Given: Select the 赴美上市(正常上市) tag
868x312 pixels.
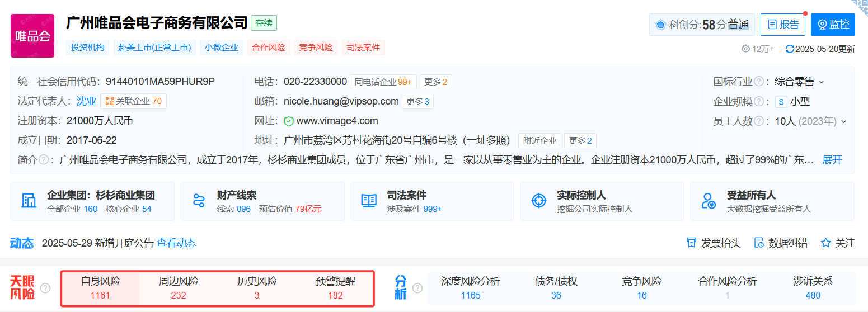Looking at the screenshot, I should (154, 48).
